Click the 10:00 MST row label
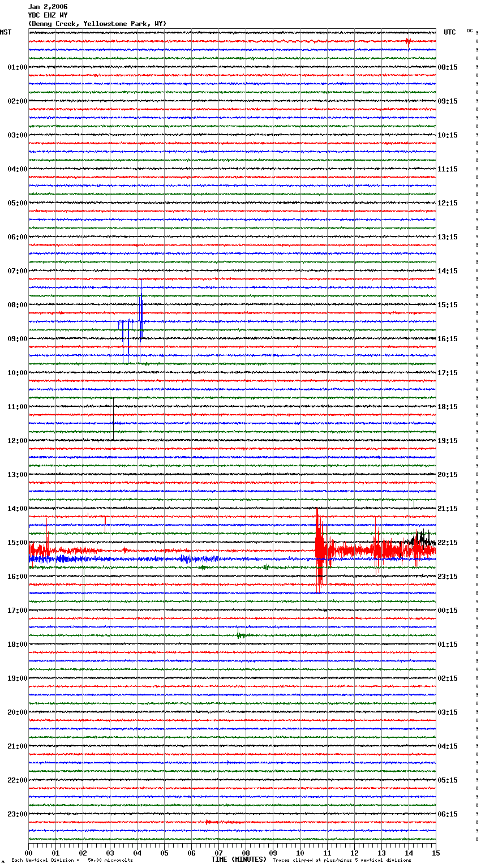 pyautogui.click(x=17, y=373)
